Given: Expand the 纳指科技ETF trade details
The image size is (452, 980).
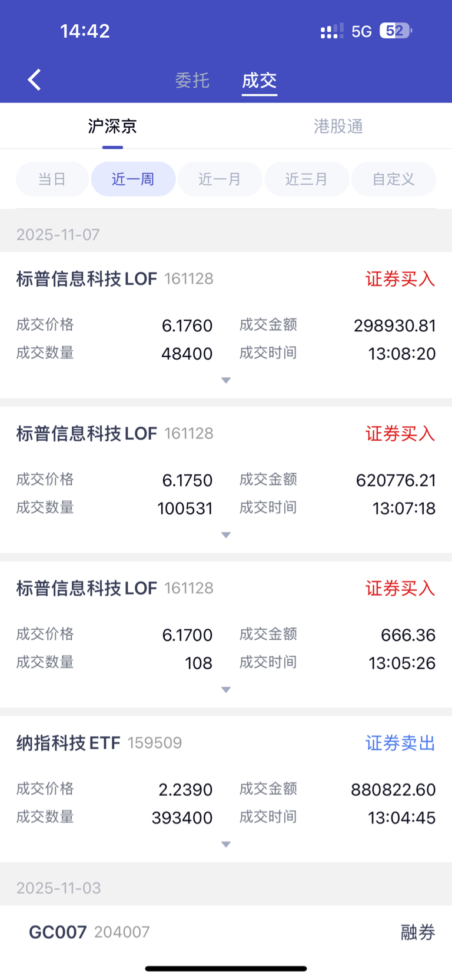Looking at the screenshot, I should click(226, 845).
